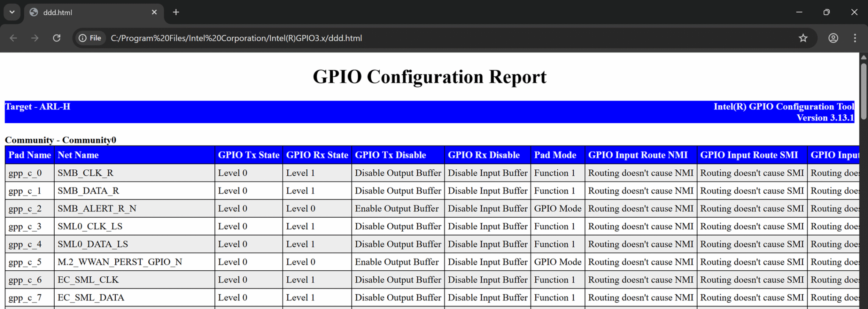Click the SMB_ALERT_R_N net name cell
The height and width of the screenshot is (309, 868).
134,208
